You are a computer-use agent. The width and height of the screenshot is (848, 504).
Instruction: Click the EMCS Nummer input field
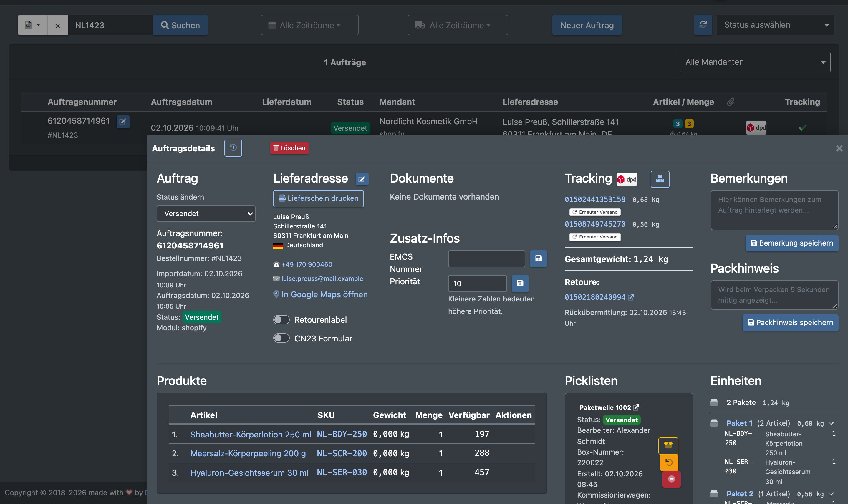pos(486,259)
